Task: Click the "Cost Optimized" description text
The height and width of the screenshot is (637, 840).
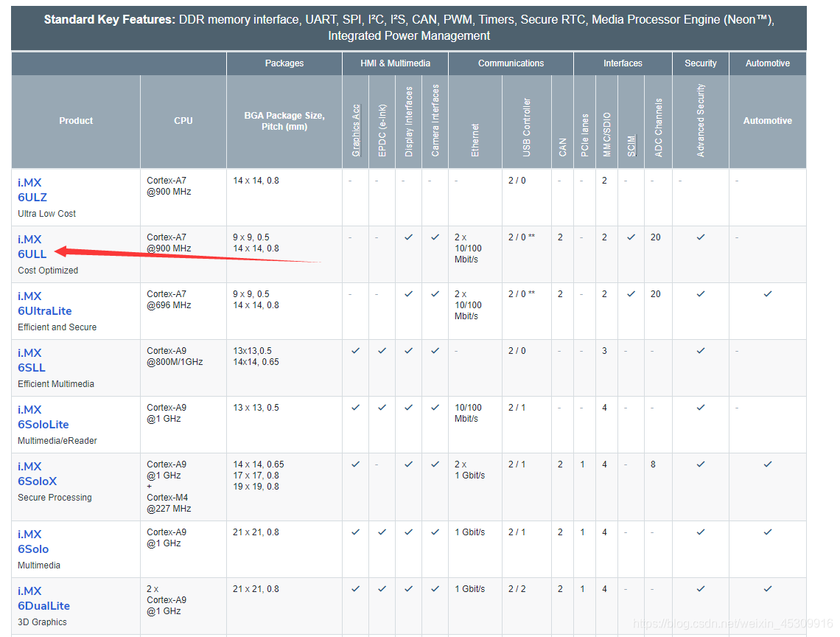Action: coord(48,271)
